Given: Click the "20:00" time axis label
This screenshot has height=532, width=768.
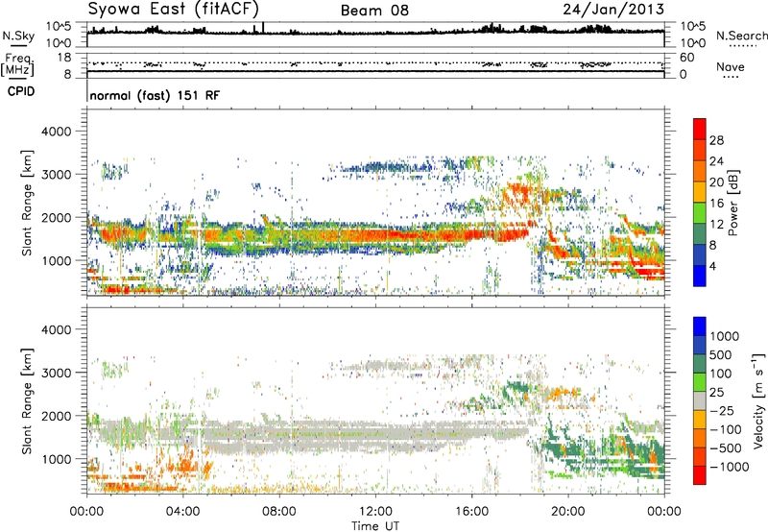Looking at the screenshot, I should tap(568, 512).
